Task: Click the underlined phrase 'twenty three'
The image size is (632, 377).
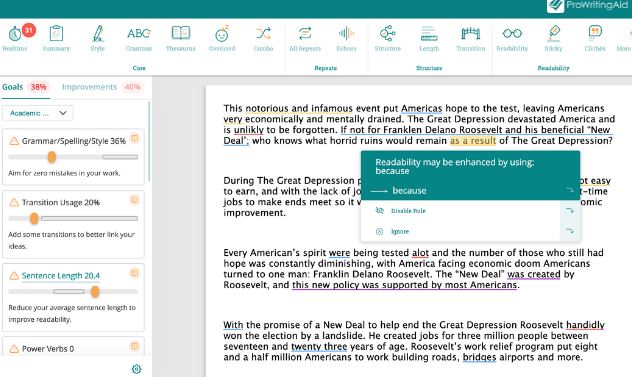Action: pyautogui.click(x=319, y=346)
